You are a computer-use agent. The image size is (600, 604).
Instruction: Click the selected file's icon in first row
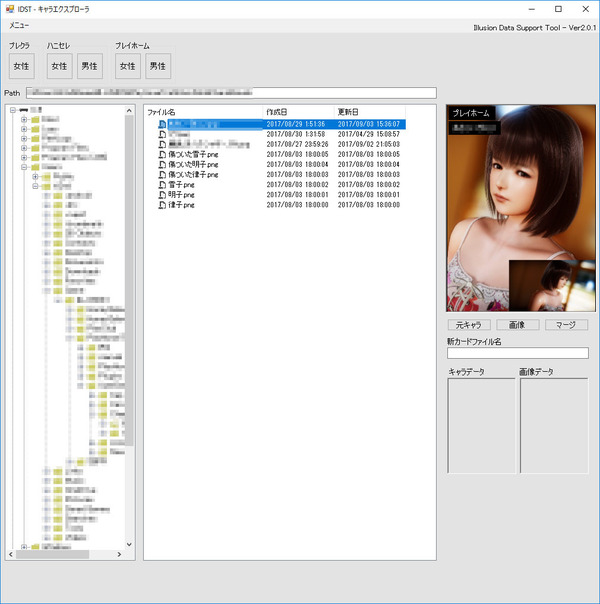click(x=162, y=124)
